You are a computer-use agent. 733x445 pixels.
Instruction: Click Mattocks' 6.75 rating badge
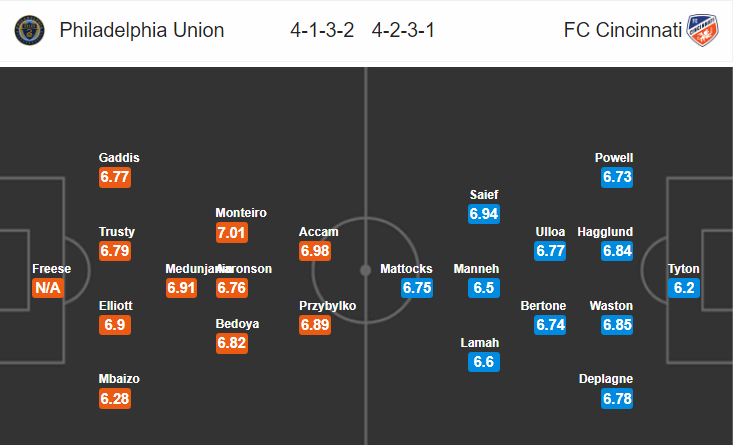coord(417,288)
